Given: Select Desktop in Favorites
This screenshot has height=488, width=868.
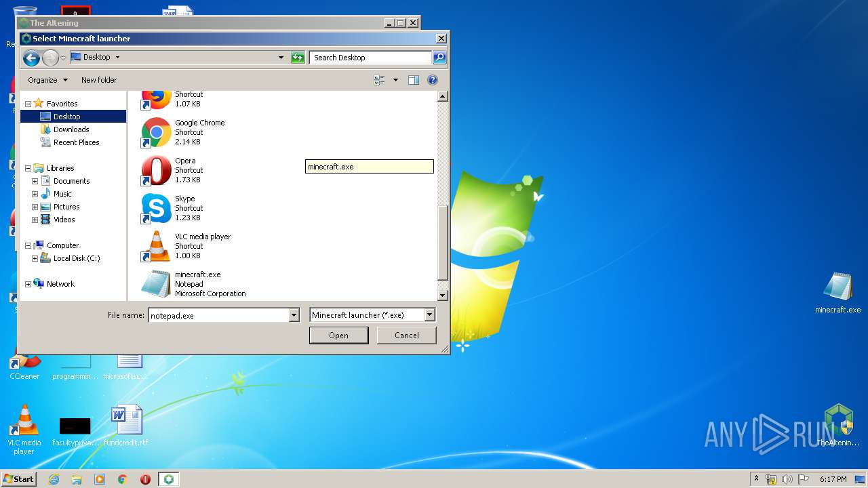Looking at the screenshot, I should (66, 117).
